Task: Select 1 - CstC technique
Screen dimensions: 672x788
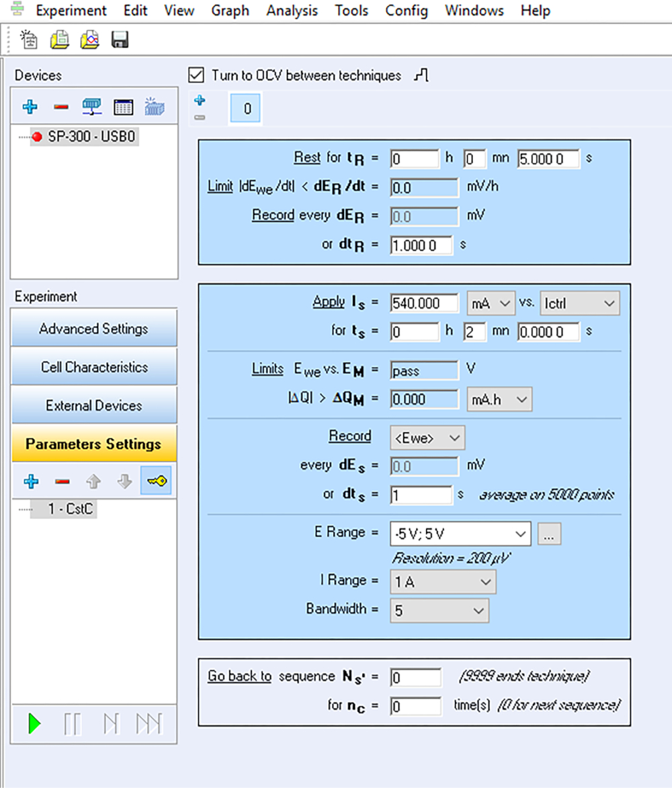Action: pos(64,509)
